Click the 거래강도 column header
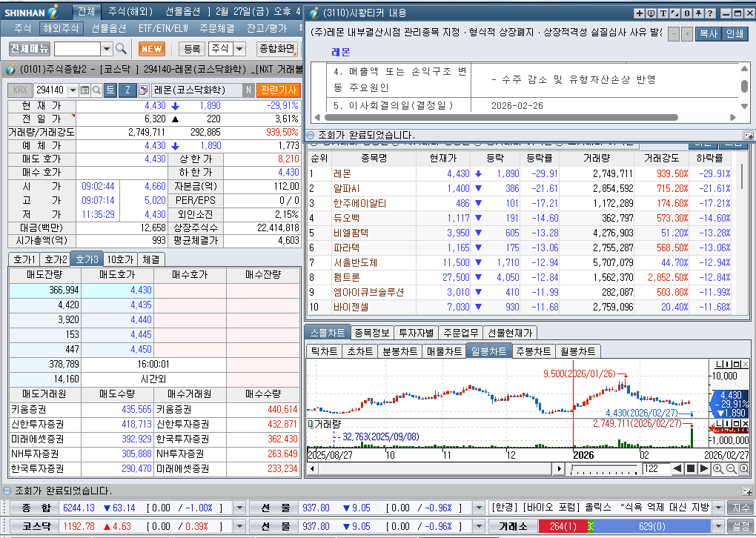Screen dimensions: 756x538 coord(661,158)
